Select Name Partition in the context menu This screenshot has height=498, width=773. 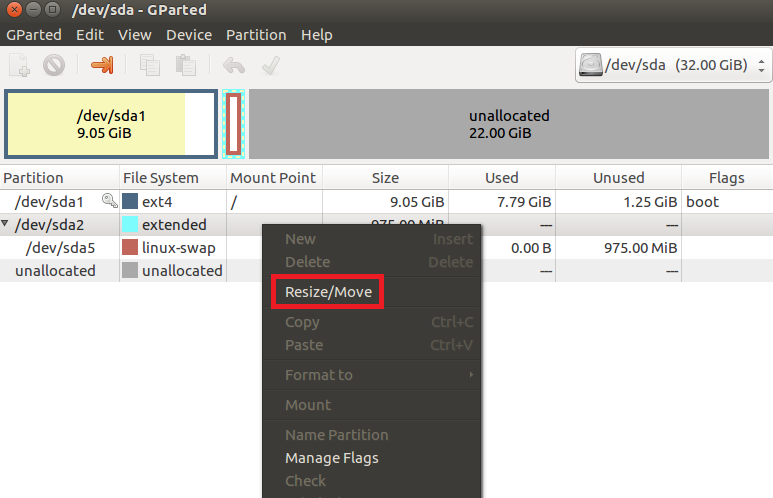372,435
